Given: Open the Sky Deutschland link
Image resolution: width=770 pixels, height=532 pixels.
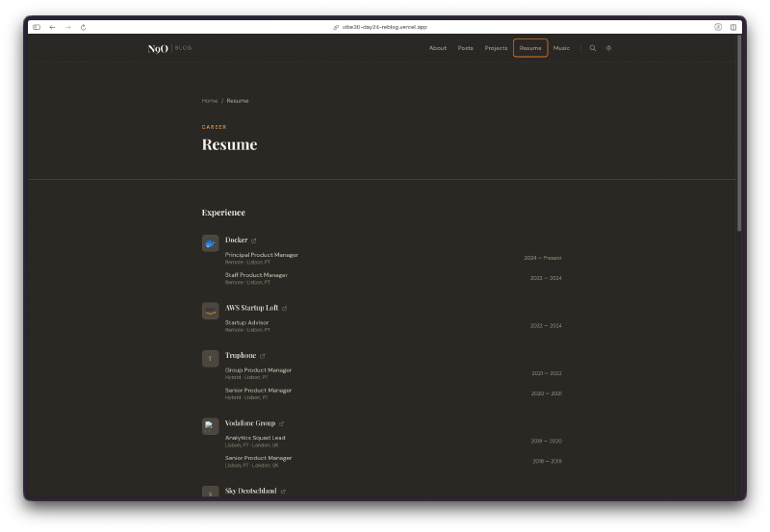Looking at the screenshot, I should 251,491.
